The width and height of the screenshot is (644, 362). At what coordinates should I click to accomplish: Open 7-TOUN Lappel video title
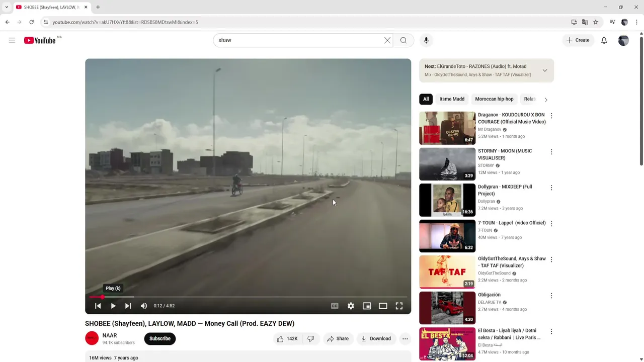[x=512, y=223]
